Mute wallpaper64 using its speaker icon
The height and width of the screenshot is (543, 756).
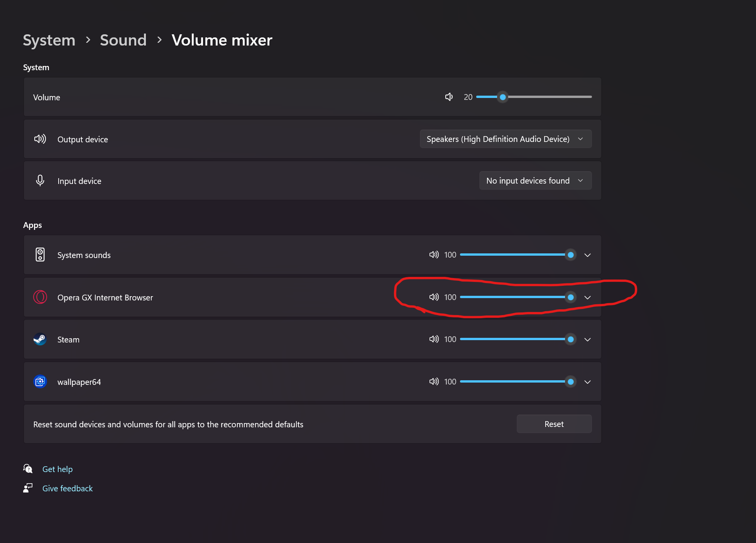tap(434, 381)
